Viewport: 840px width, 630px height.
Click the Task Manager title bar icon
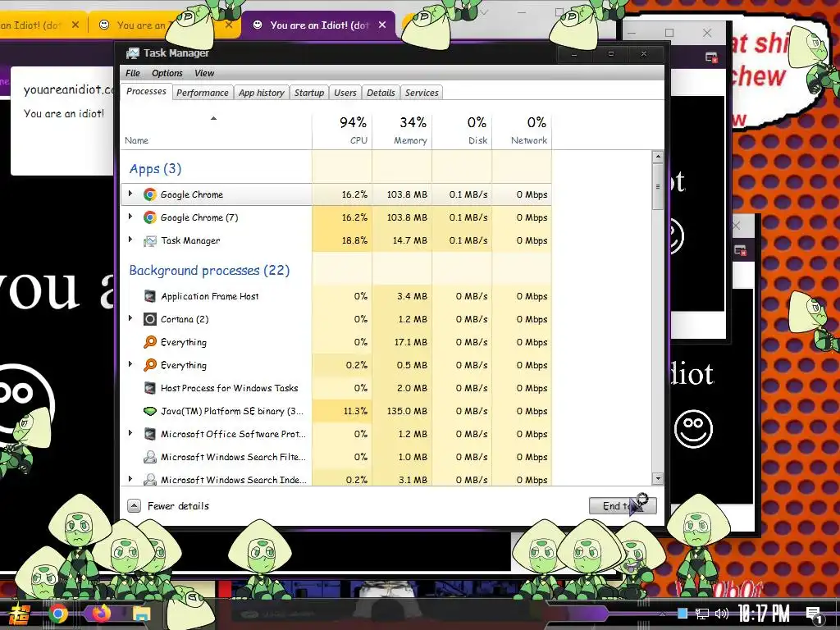[132, 53]
